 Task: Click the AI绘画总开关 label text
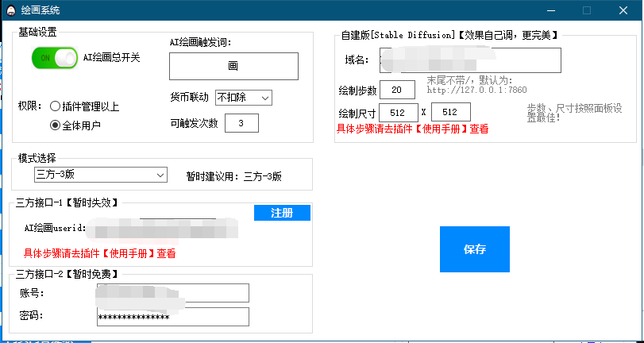pos(112,58)
